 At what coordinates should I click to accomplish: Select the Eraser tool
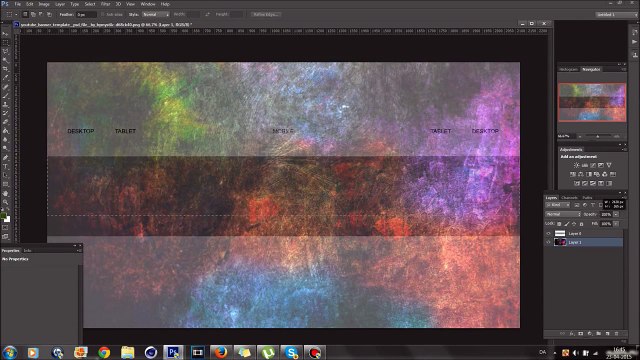click(5, 122)
